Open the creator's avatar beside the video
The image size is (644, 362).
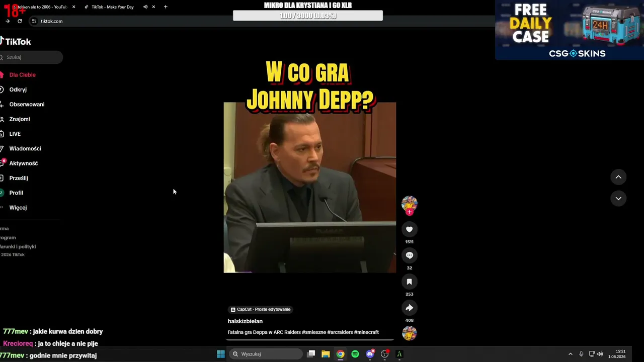click(409, 203)
